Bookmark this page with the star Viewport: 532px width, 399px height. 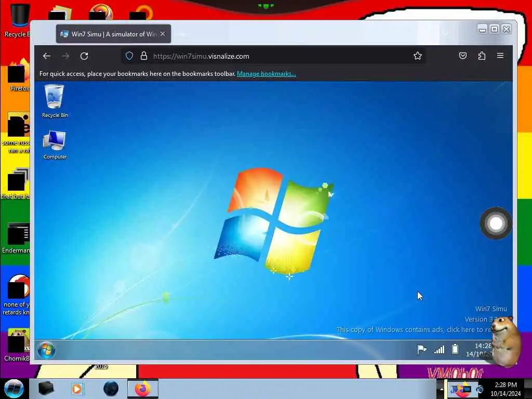(x=418, y=56)
